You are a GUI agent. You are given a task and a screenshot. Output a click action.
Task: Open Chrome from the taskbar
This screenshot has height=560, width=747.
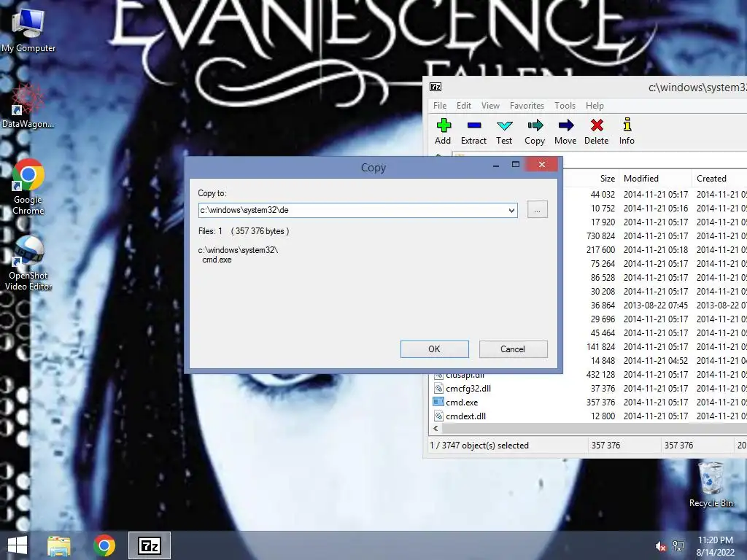104,545
